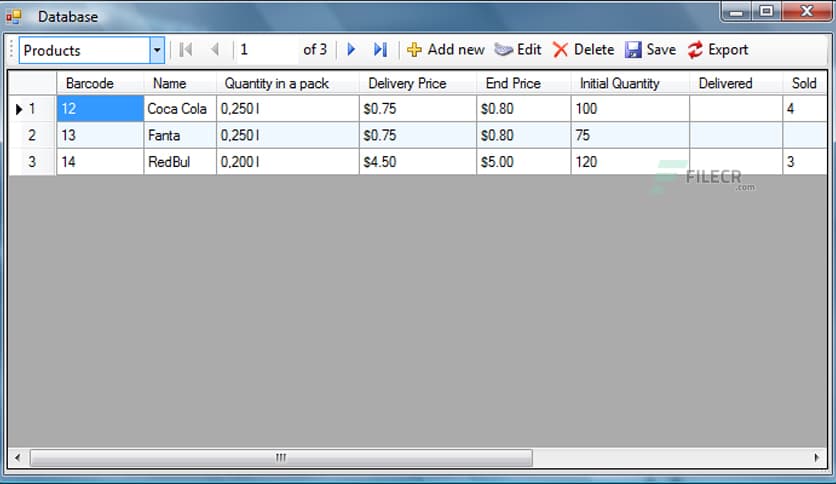Export the table data

(718, 50)
